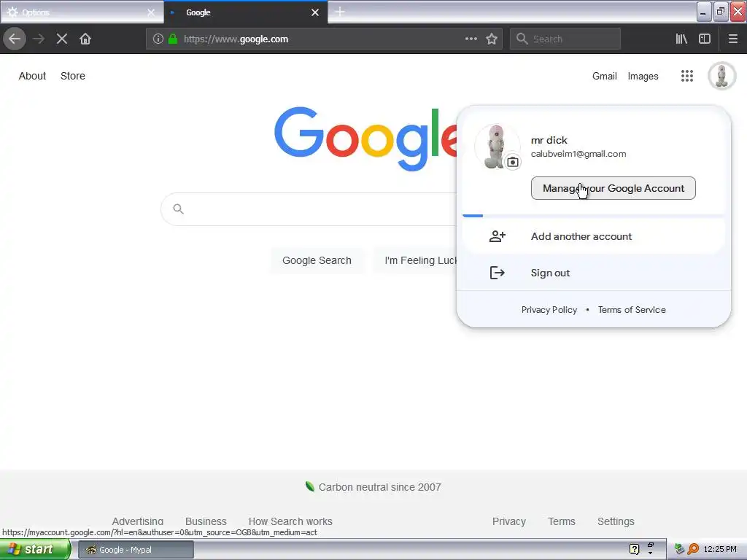Select Sign out in the account popup

point(594,273)
